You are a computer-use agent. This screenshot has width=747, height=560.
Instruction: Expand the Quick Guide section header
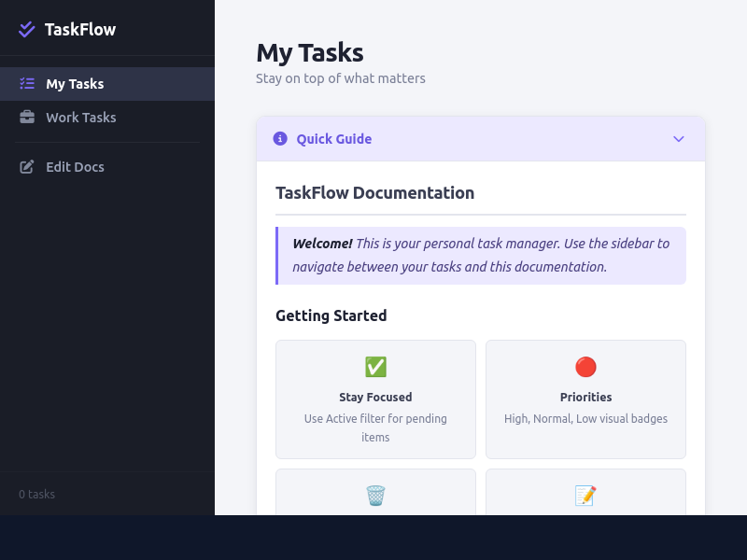[481, 138]
